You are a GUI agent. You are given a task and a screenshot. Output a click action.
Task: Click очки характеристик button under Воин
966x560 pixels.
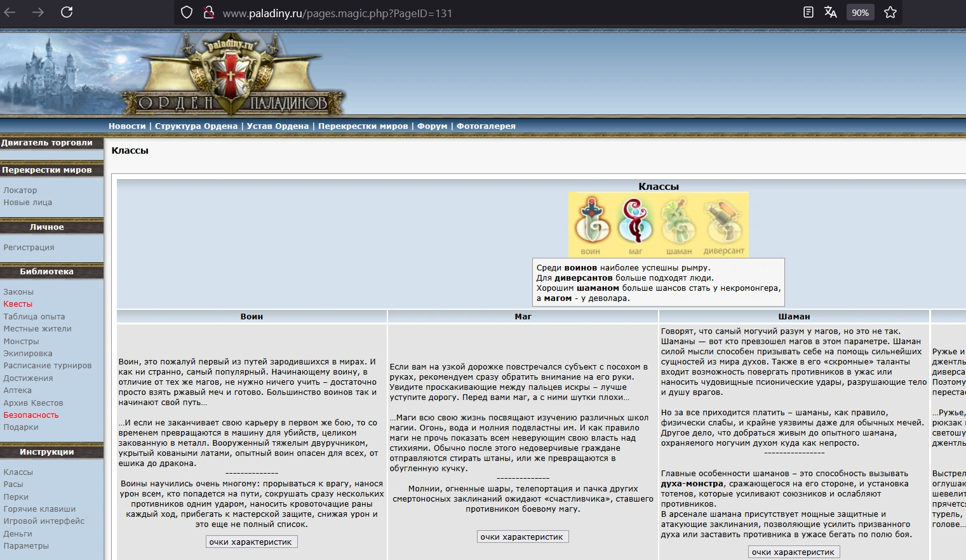pos(251,542)
